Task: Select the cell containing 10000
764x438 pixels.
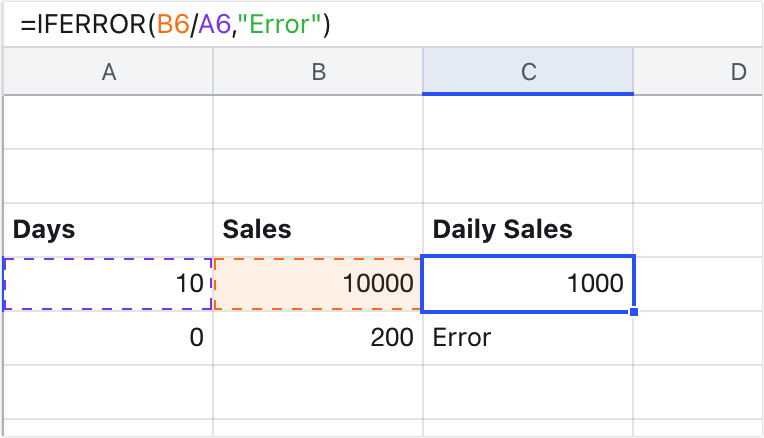Action: [x=318, y=284]
